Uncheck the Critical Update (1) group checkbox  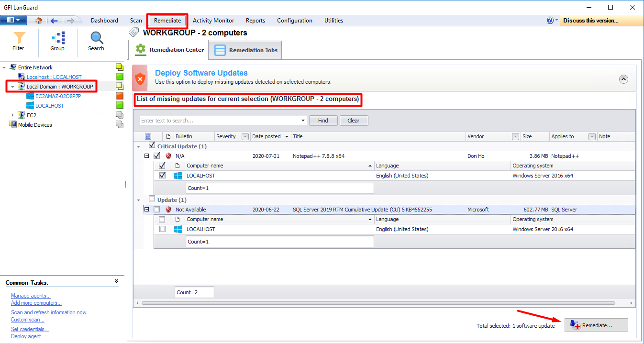point(152,145)
